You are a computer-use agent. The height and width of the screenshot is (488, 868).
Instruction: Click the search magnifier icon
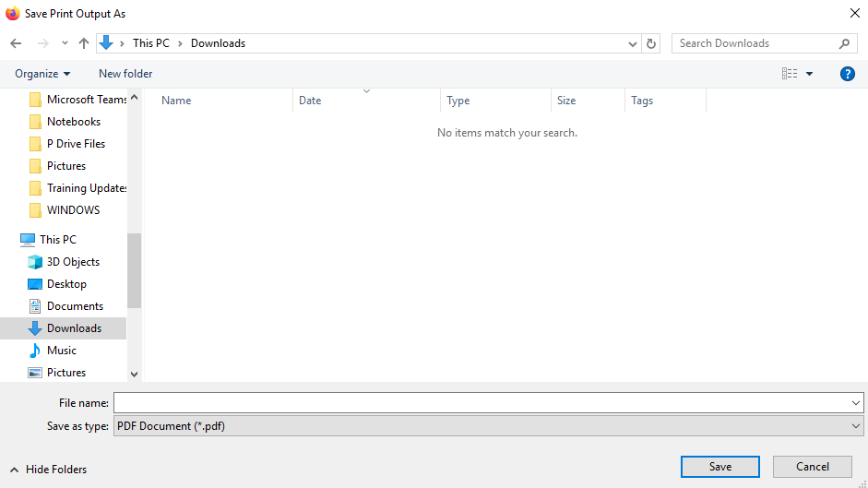844,43
